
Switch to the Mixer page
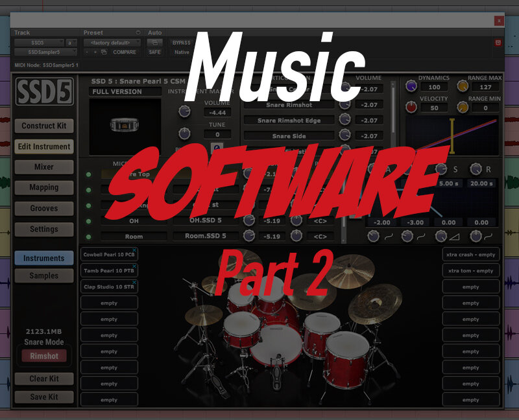click(44, 167)
